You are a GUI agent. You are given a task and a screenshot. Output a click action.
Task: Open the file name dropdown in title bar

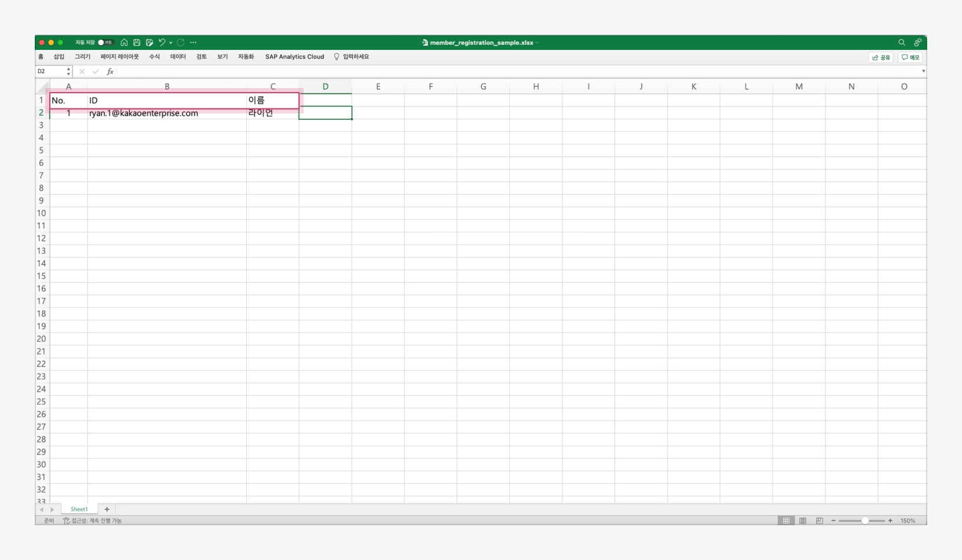(x=537, y=43)
